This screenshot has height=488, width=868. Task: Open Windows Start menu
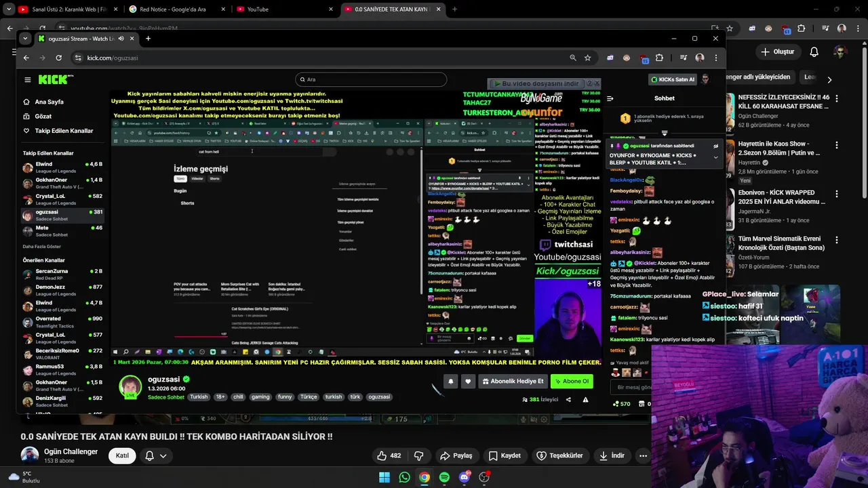click(x=384, y=477)
